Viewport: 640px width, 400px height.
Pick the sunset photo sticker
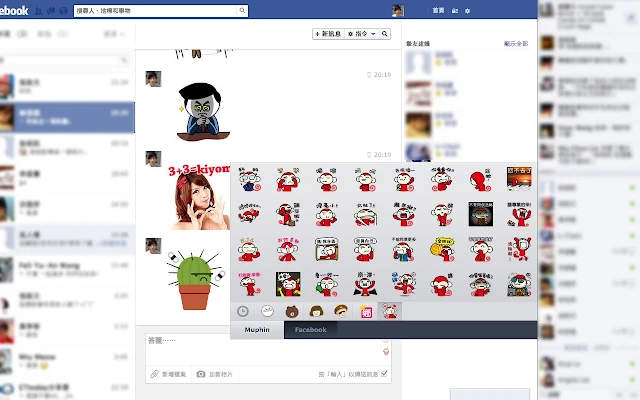(x=519, y=178)
